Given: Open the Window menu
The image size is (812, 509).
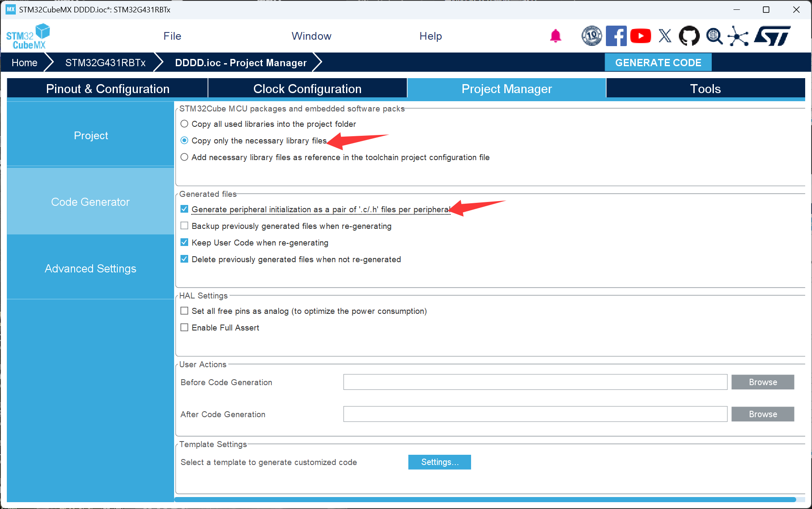Looking at the screenshot, I should point(311,36).
